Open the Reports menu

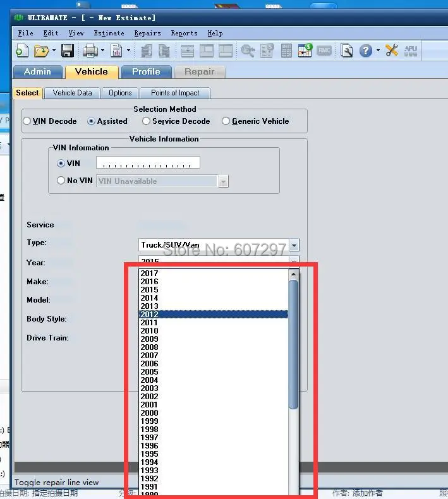point(184,33)
